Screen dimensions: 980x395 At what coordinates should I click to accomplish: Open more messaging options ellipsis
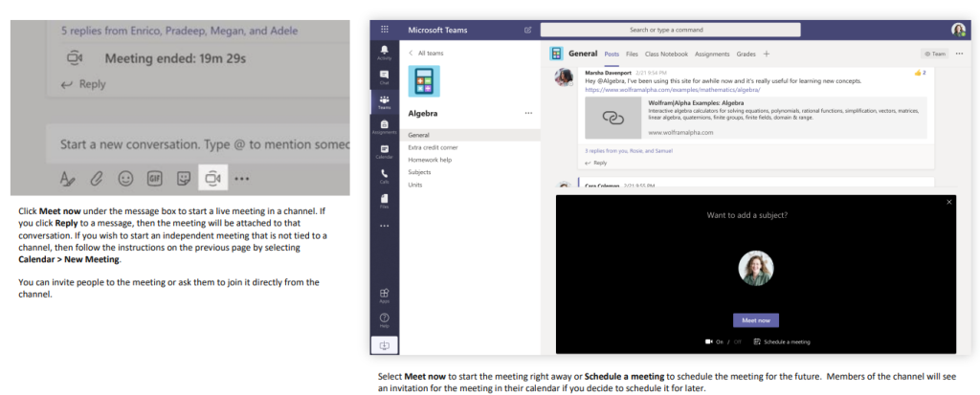coord(242,180)
